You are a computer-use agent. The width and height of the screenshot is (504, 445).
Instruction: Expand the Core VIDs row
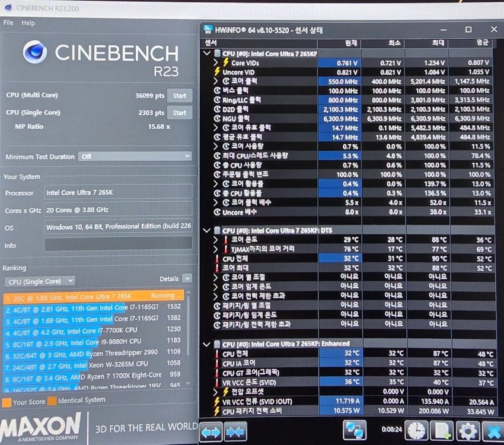coord(216,63)
